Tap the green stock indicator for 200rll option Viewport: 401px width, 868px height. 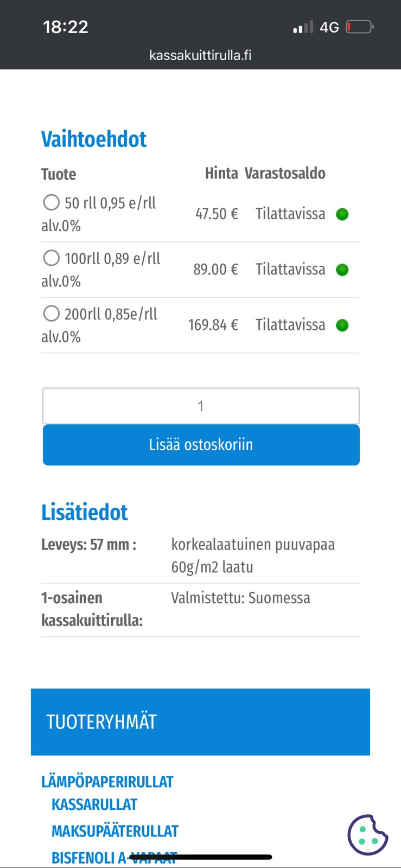tap(342, 325)
